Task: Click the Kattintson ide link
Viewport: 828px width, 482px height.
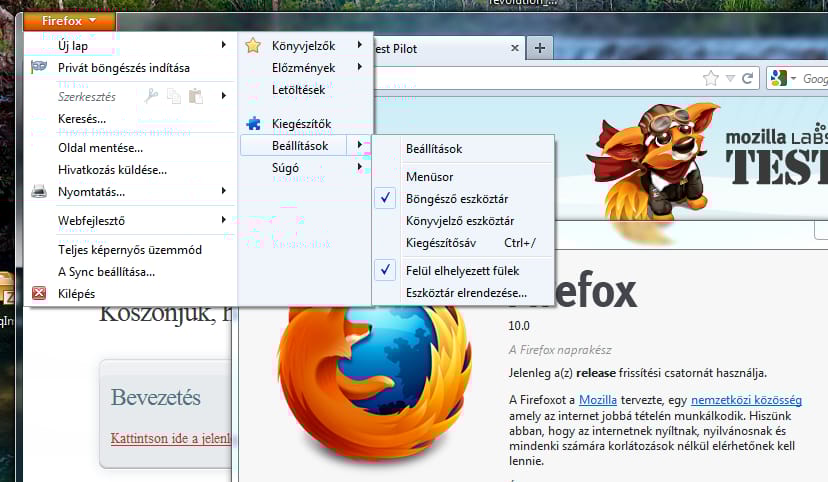Action: [171, 438]
